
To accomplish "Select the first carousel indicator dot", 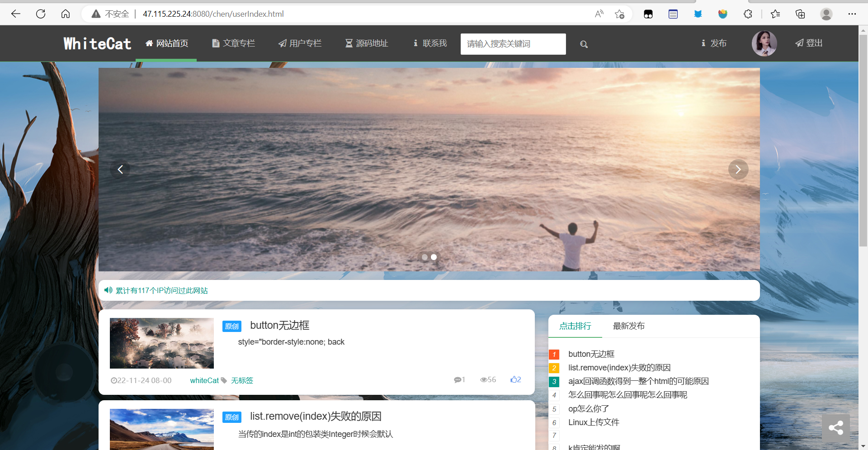I will point(425,257).
